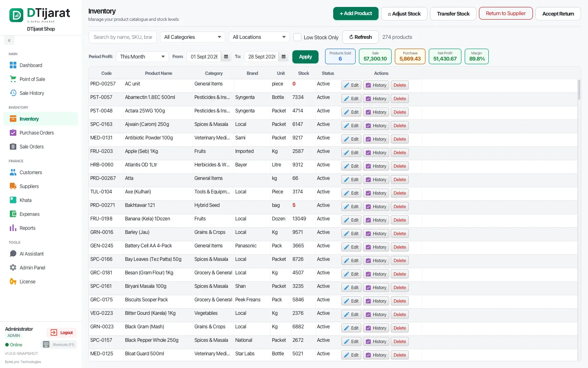Click the Add Product button

click(356, 13)
